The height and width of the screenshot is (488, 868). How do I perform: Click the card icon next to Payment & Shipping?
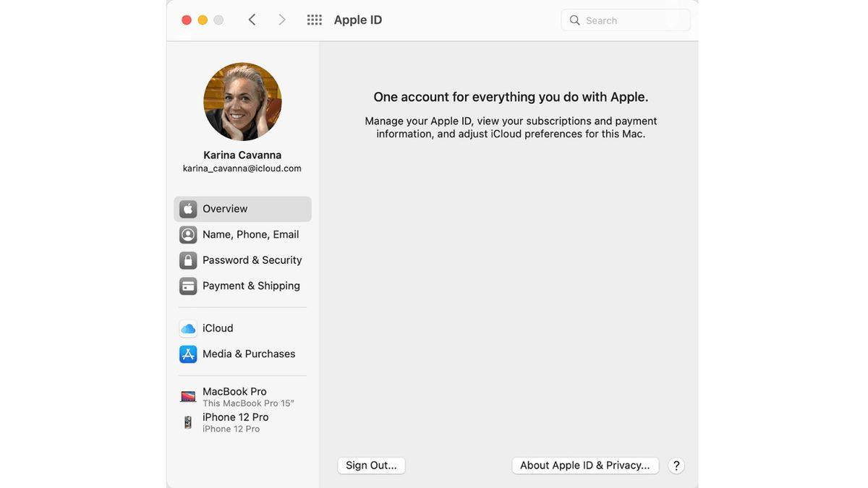tap(188, 285)
